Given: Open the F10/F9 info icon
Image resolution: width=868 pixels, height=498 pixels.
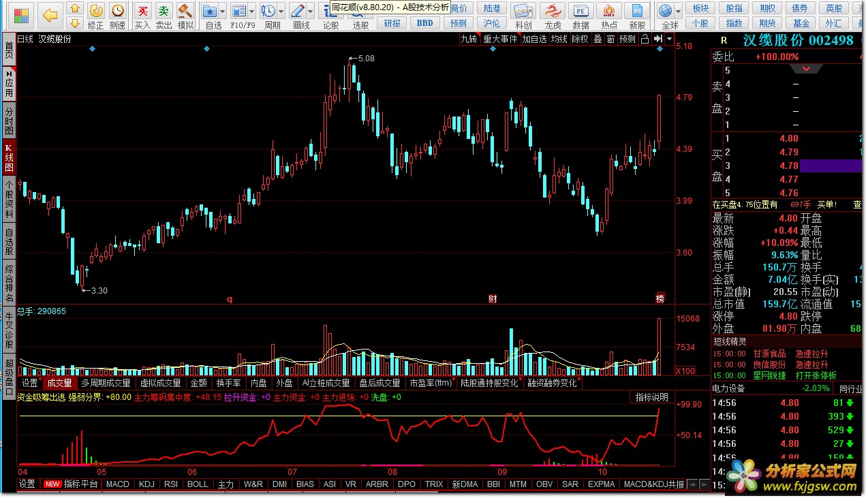Looking at the screenshot, I should tap(239, 10).
